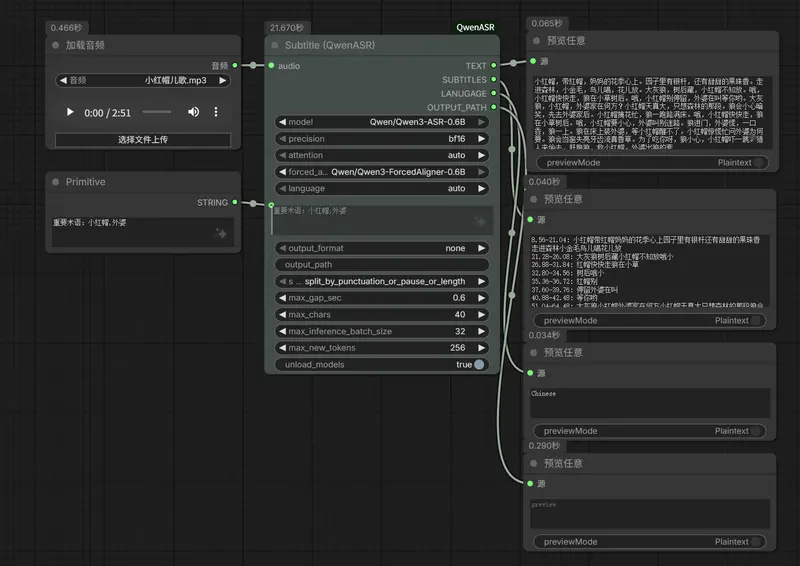
Task: Click the output_path text field
Action: coord(382,265)
